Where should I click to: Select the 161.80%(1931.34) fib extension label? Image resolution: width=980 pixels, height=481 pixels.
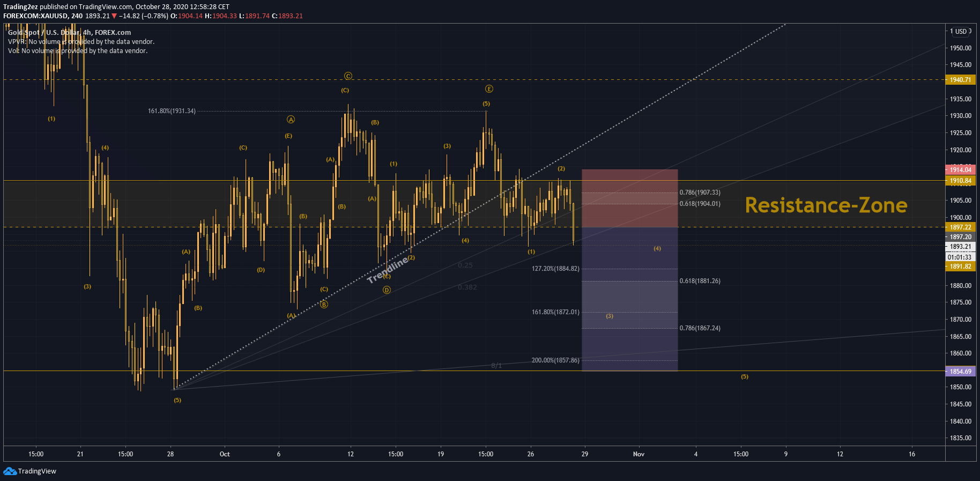pyautogui.click(x=172, y=111)
